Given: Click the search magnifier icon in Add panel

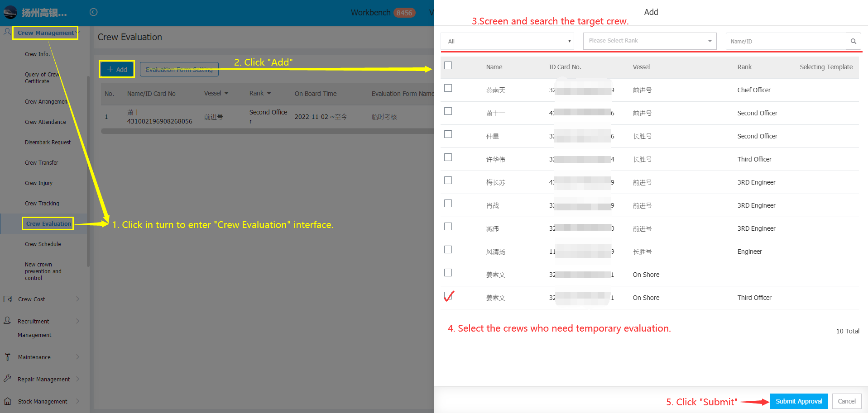Looking at the screenshot, I should [x=853, y=41].
